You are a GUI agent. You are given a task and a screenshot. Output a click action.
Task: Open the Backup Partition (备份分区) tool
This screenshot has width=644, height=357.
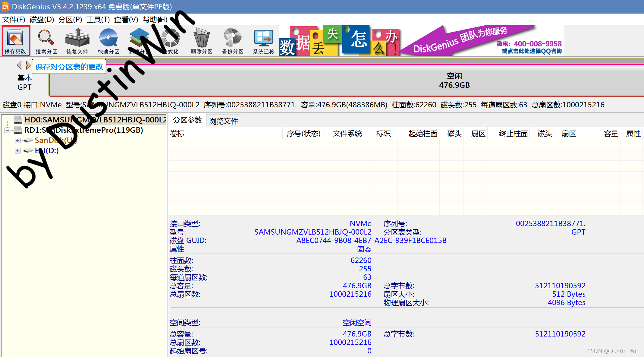232,41
